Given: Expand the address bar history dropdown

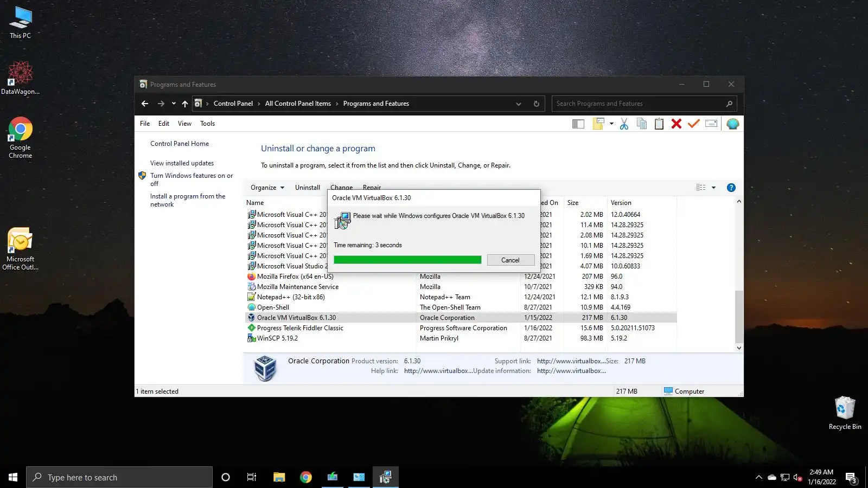Looking at the screenshot, I should [519, 104].
